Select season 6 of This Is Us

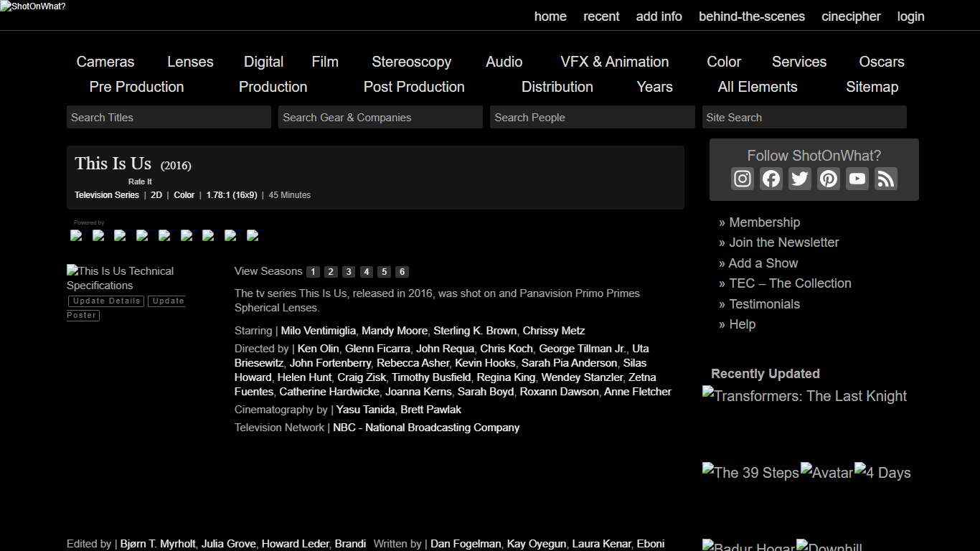tap(402, 271)
